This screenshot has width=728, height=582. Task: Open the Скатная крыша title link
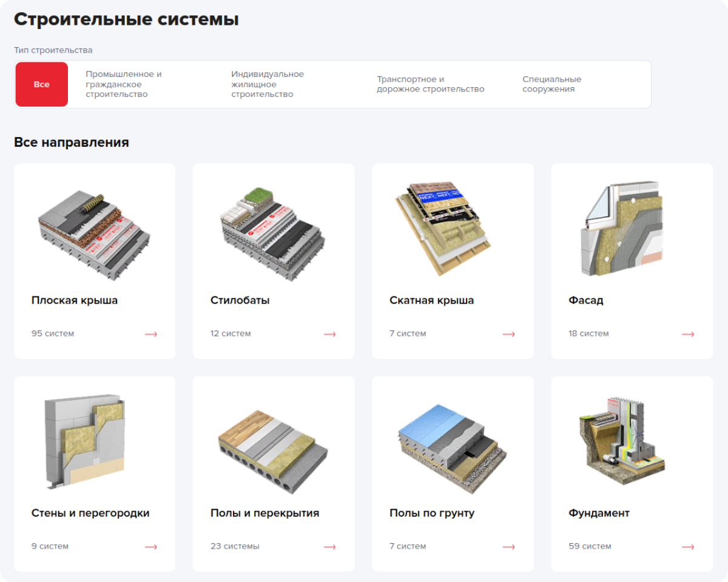(x=431, y=300)
